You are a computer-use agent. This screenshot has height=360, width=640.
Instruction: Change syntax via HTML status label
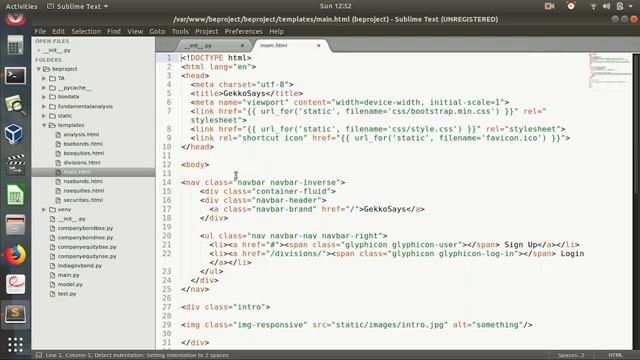[616, 355]
